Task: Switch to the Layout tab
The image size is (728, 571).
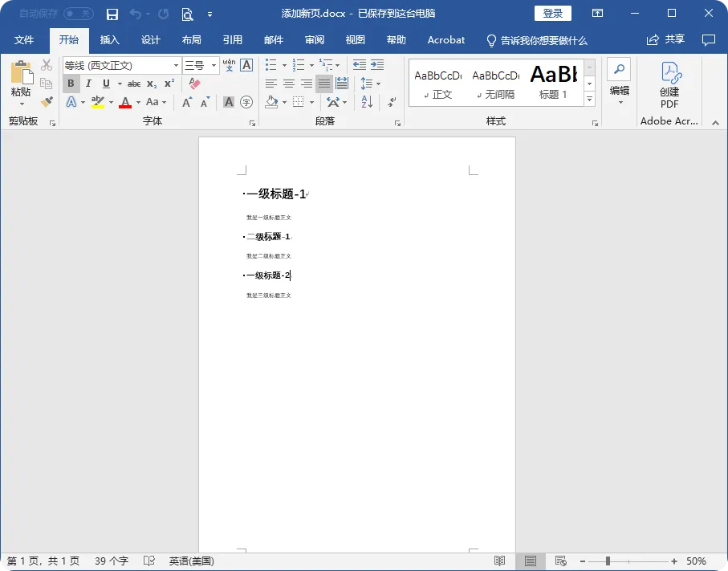Action: [191, 40]
